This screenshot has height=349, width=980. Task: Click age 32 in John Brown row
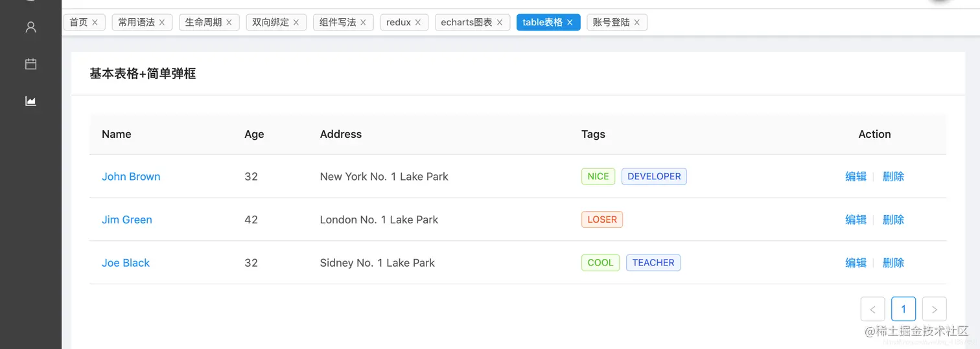click(x=251, y=176)
